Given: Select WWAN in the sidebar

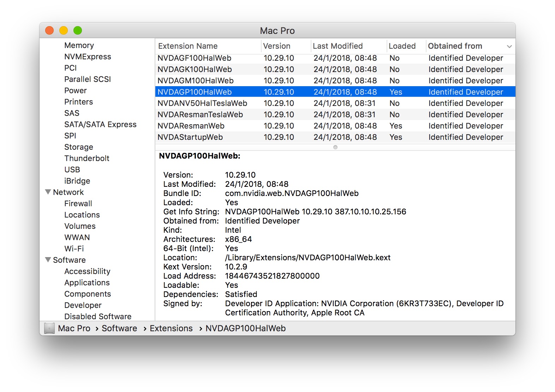Looking at the screenshot, I should 77,237.
